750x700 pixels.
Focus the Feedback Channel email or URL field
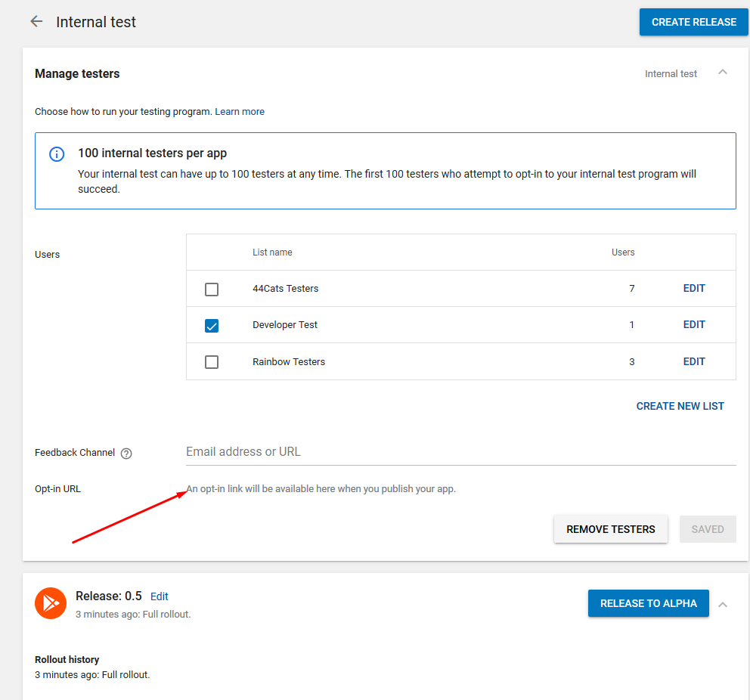(x=460, y=452)
